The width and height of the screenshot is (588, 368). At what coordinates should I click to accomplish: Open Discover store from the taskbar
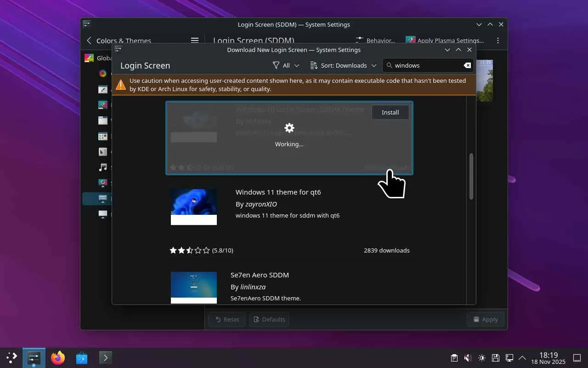click(x=82, y=357)
